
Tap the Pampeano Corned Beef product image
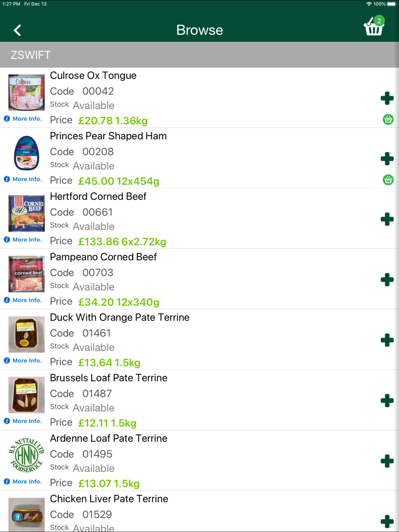[27, 274]
